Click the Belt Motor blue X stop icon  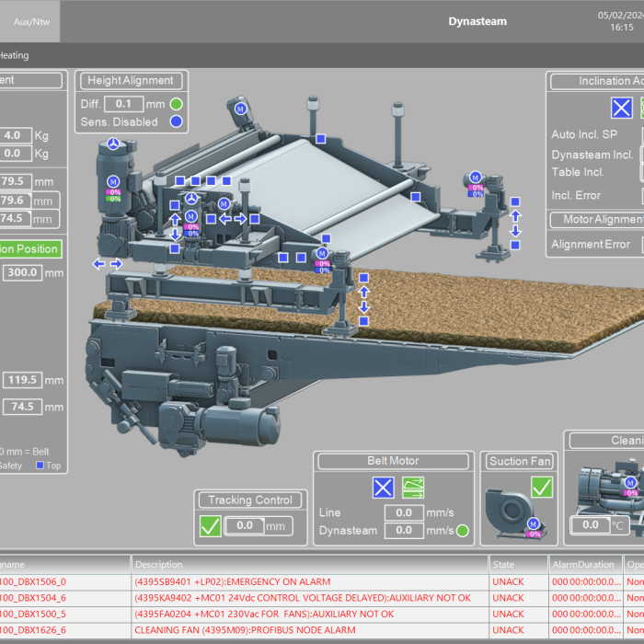click(x=383, y=488)
